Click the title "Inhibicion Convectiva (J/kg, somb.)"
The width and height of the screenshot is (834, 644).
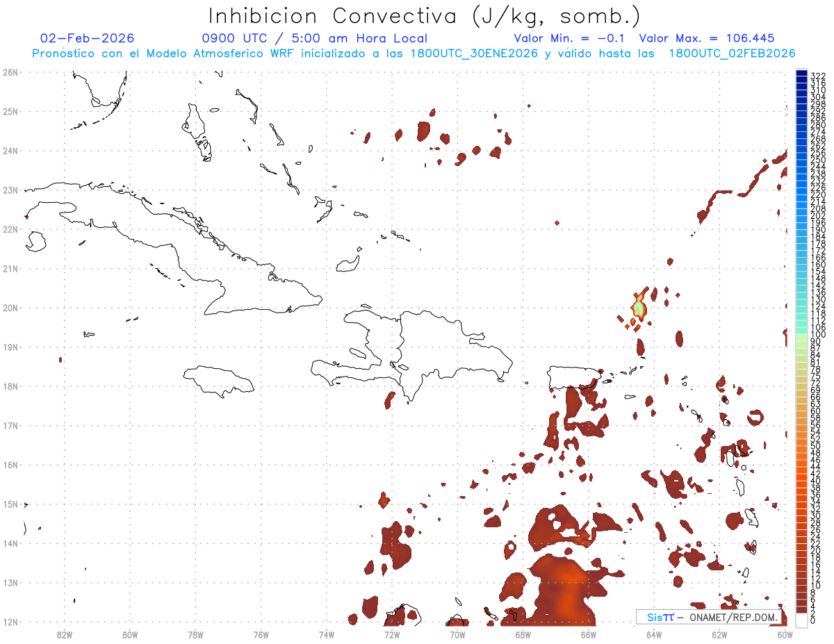tap(425, 16)
